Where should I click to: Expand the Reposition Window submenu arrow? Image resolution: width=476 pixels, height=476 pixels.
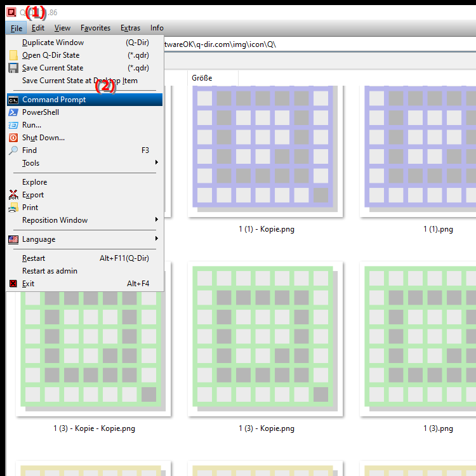(157, 220)
